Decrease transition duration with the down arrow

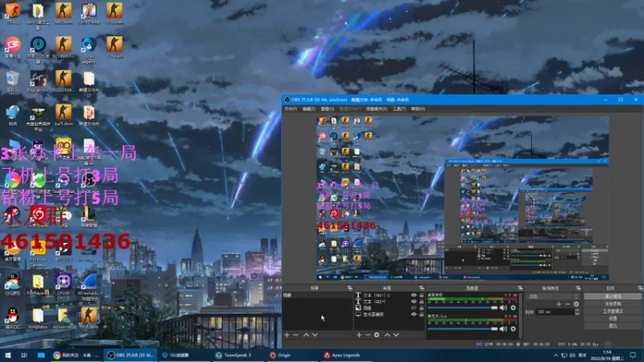tap(577, 314)
